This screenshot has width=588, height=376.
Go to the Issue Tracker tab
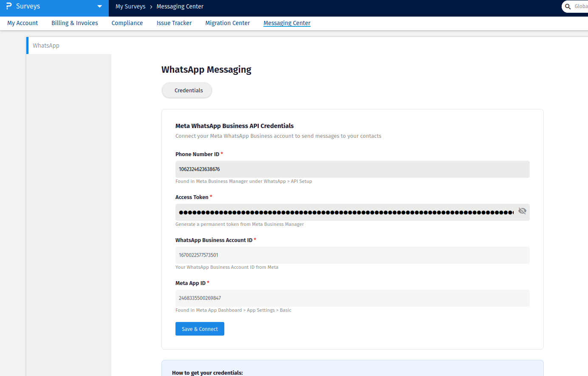[x=174, y=23]
